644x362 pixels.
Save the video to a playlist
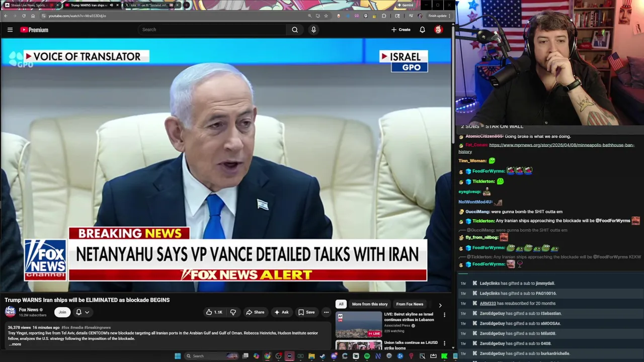306,312
